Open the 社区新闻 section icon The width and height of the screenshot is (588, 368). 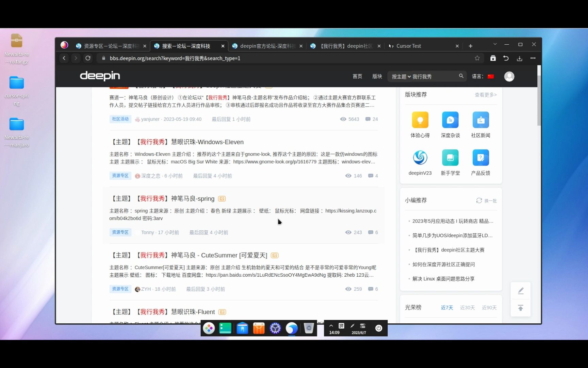(x=480, y=120)
